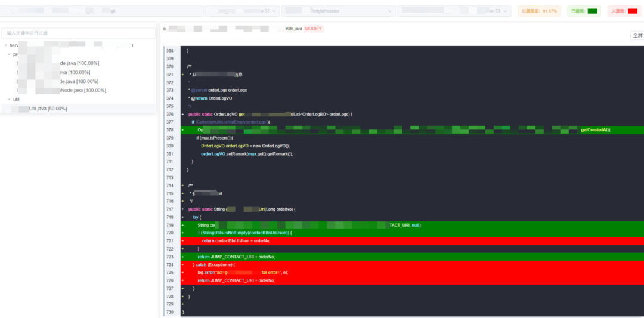Viewport: 644px width, 318px height.
Task: Click line number 711
Action: point(169,162)
